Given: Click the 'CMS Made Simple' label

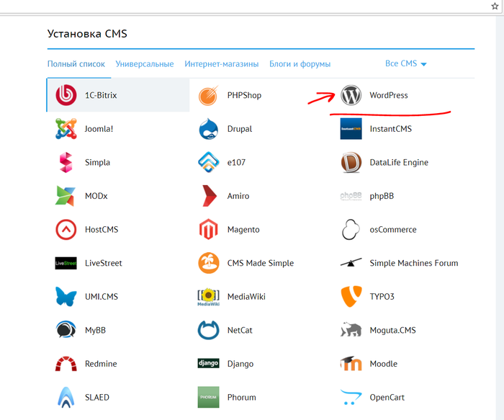Looking at the screenshot, I should (261, 263).
